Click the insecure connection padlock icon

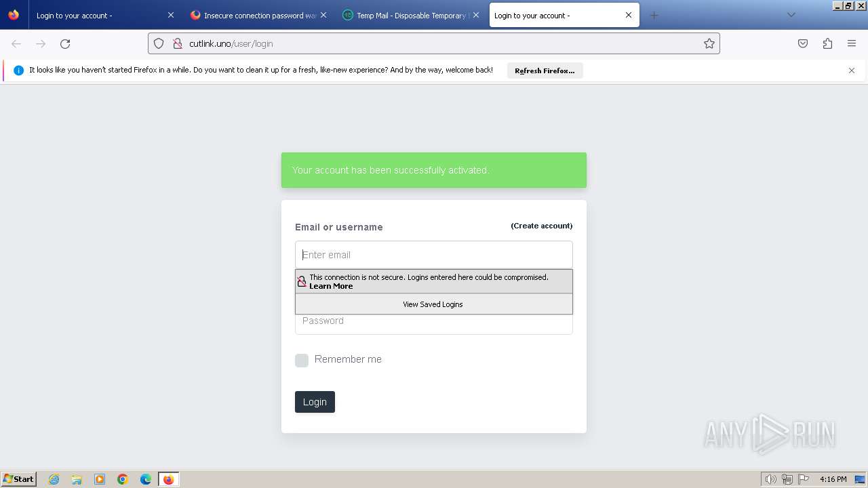178,43
